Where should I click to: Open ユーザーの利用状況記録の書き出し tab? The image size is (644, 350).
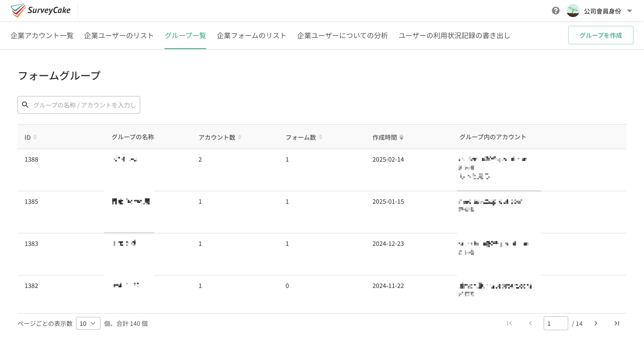coord(454,36)
